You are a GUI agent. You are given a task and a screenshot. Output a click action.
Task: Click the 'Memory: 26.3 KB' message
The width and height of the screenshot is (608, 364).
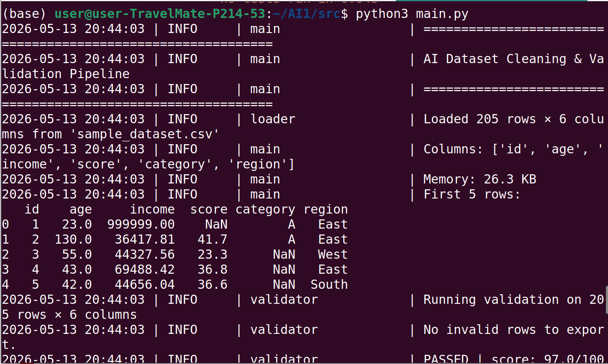click(480, 179)
